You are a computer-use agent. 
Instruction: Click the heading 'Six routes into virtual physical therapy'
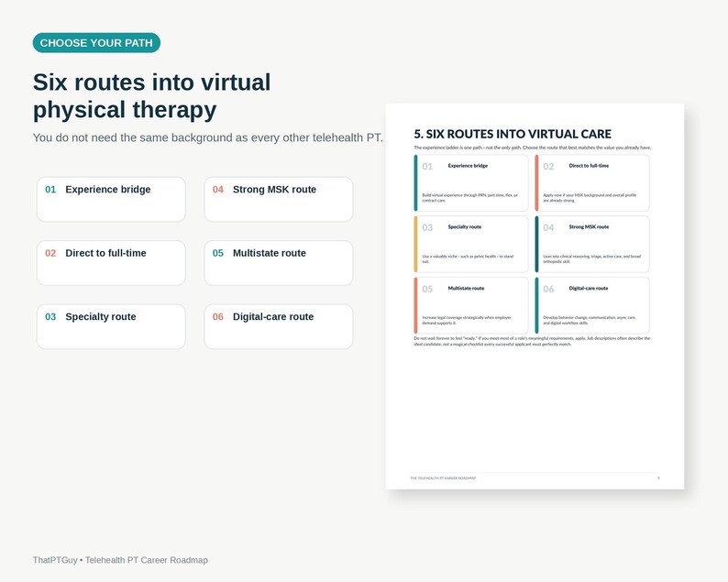152,96
